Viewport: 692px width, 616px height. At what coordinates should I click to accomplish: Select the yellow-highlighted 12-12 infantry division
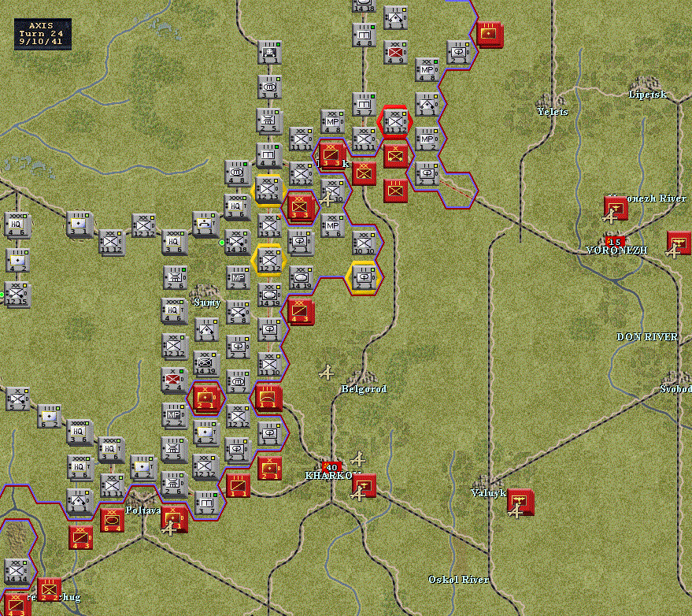tap(268, 260)
